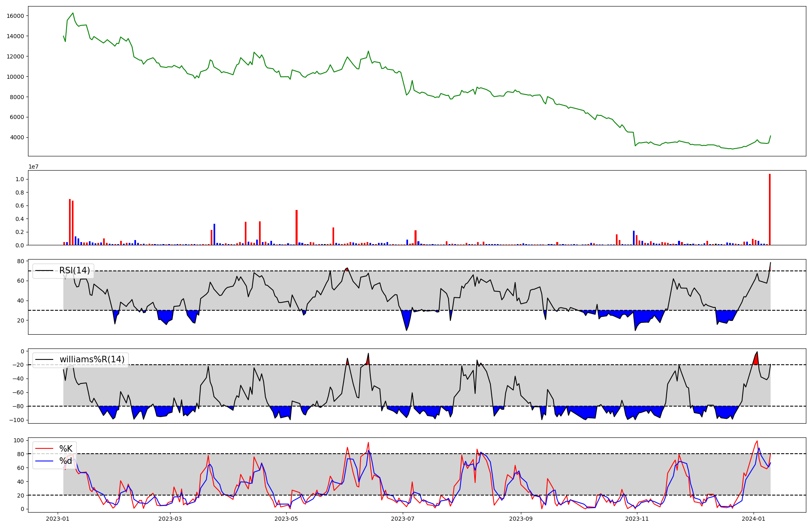The image size is (812, 528).
Task: Select the 2023-07 date tick label
Action: click(x=403, y=519)
